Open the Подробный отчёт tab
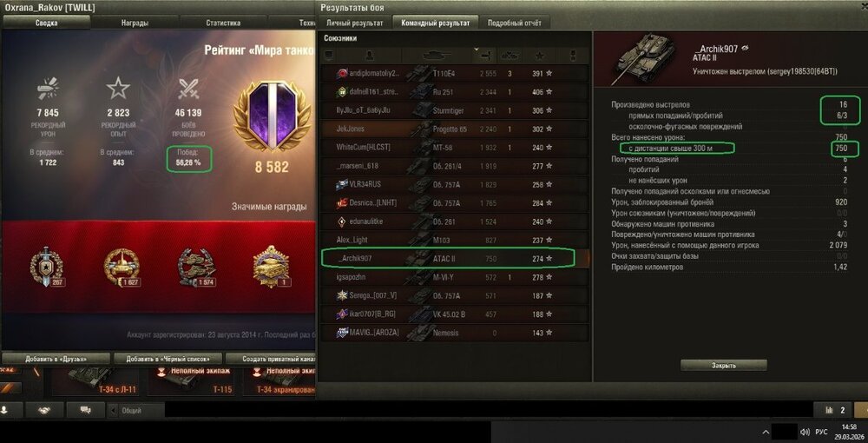The image size is (868, 443). click(x=514, y=23)
